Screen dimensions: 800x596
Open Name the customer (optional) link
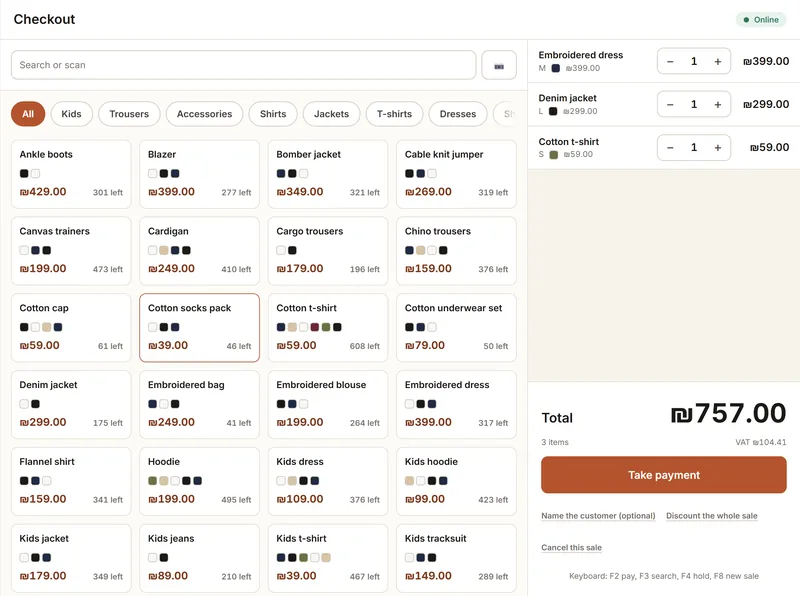tap(598, 516)
